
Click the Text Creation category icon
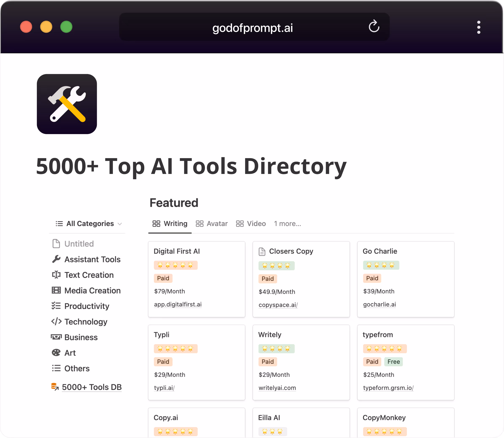pos(57,275)
